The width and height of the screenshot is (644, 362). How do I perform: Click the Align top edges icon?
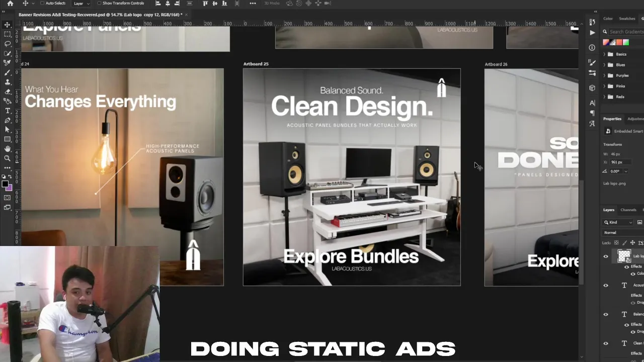pos(205,4)
